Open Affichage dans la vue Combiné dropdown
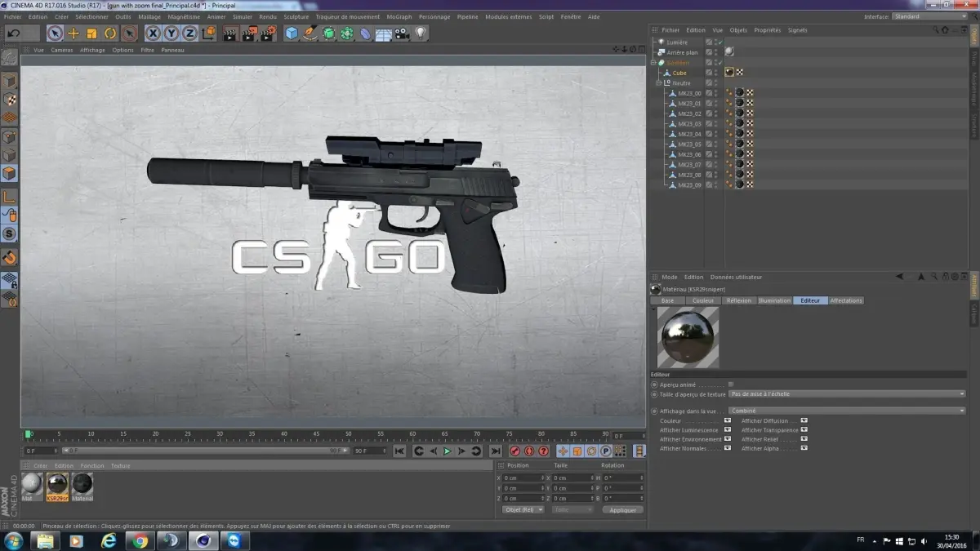 pyautogui.click(x=848, y=411)
